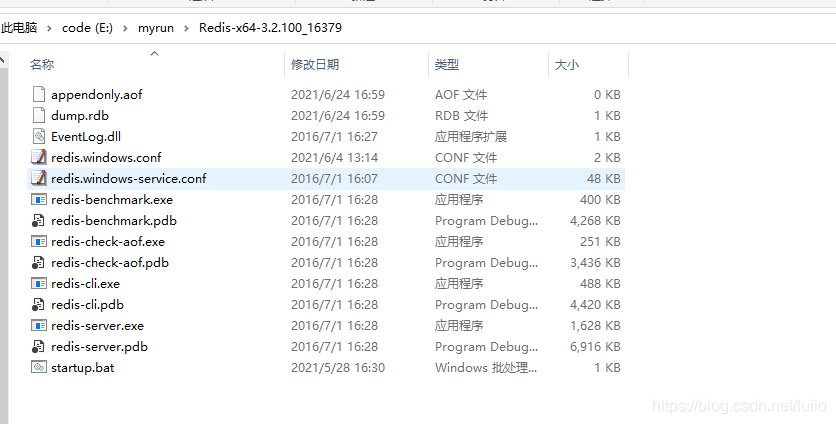Click date 2016/7/1 16:27

point(334,137)
